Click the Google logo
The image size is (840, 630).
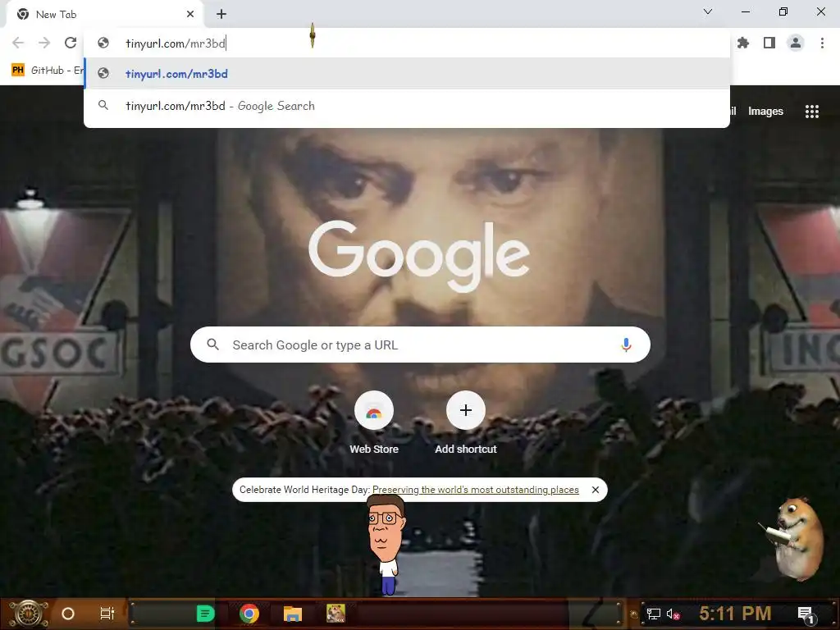coord(419,255)
